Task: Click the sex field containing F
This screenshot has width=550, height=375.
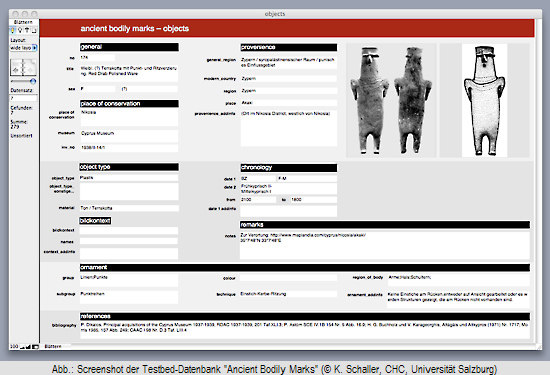Action: point(98,89)
